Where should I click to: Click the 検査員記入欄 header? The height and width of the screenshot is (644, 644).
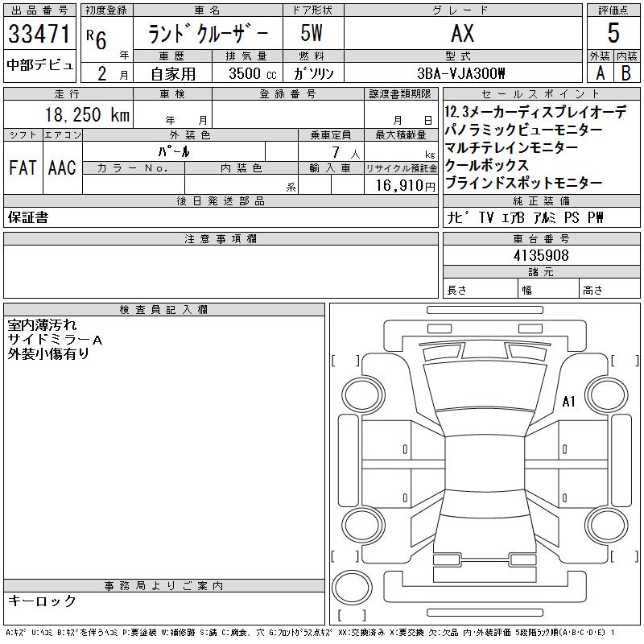(x=164, y=309)
